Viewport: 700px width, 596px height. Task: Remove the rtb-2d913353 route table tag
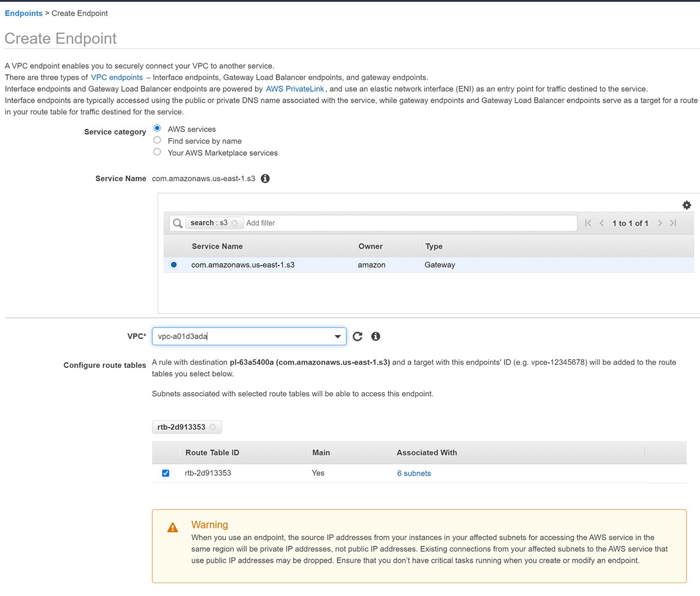click(x=213, y=427)
